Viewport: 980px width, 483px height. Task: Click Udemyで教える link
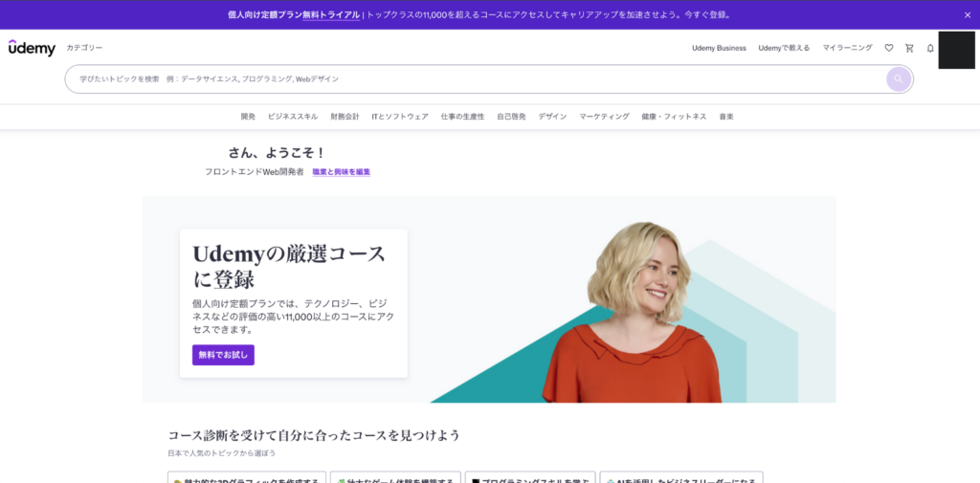pyautogui.click(x=784, y=48)
